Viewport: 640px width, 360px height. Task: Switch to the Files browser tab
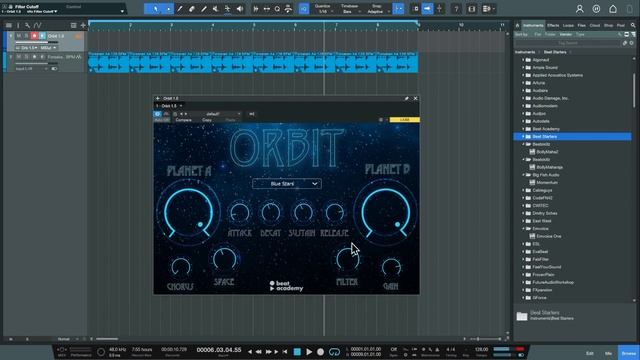[582, 25]
